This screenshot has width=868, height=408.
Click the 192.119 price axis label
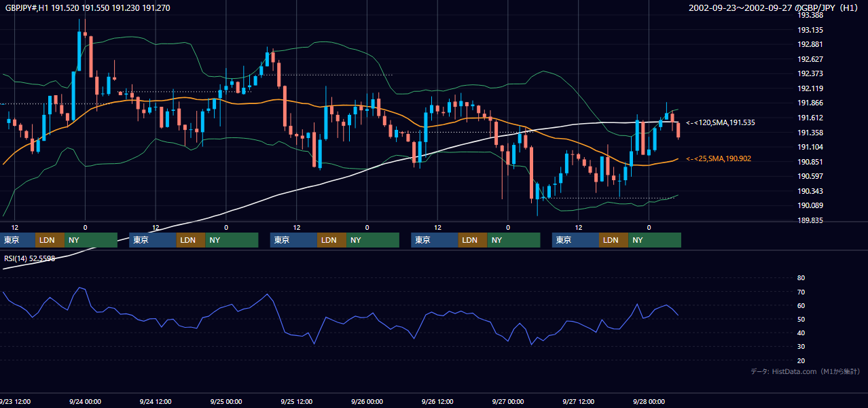point(810,88)
